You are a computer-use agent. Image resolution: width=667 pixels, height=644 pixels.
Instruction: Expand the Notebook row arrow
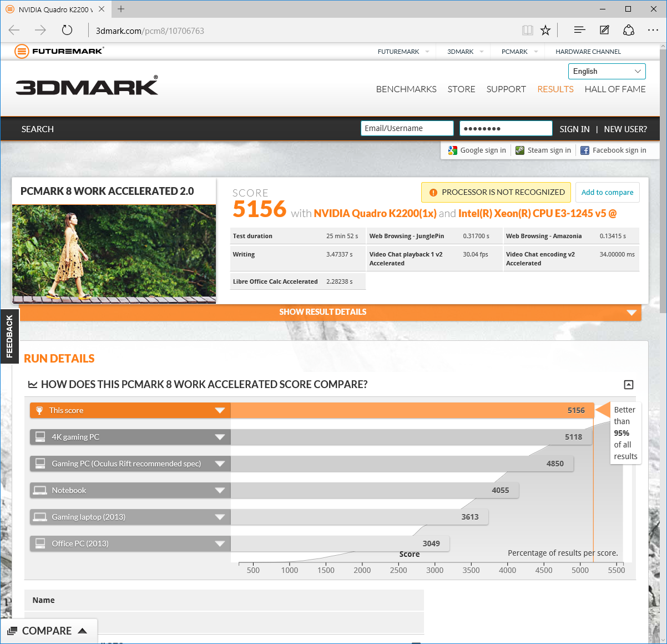point(220,490)
